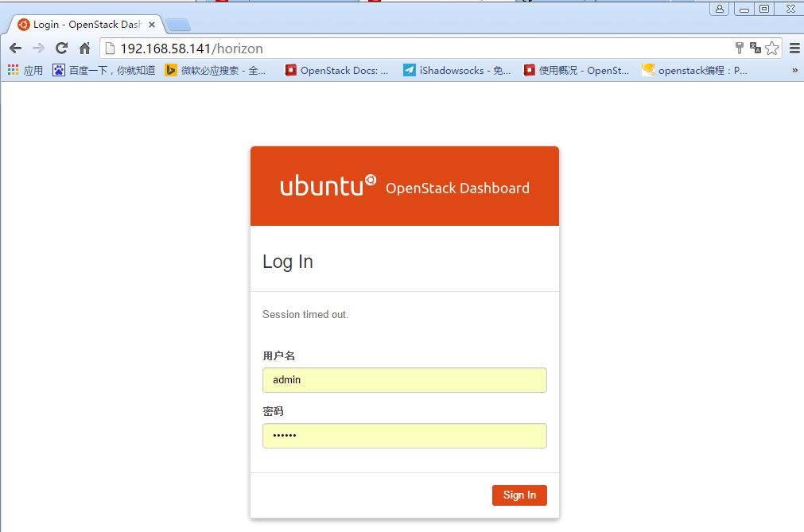Open the 应用 apps shortcut
Viewport: 804px width, 532px height.
25,70
